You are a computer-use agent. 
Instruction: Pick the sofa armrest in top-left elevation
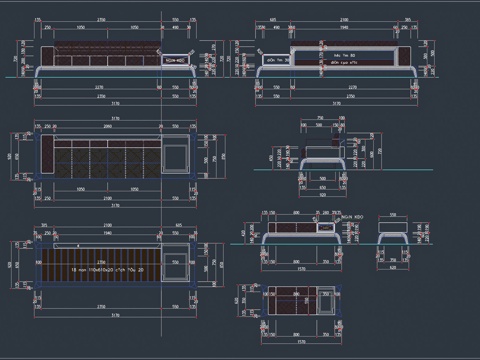(47, 56)
